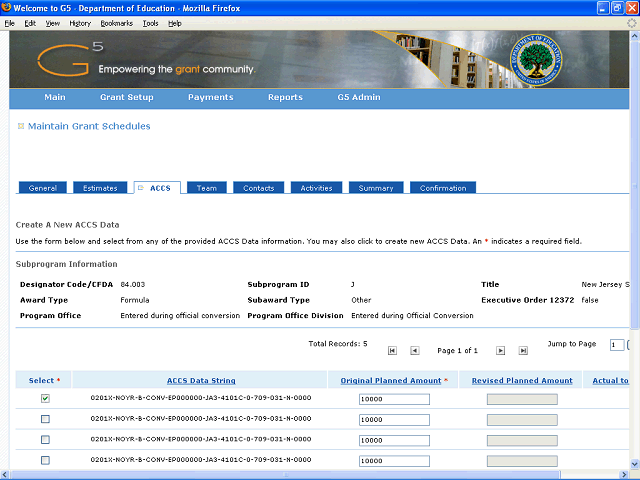Image resolution: width=640 pixels, height=480 pixels.
Task: Switch to the Confirmation tab
Action: point(442,188)
